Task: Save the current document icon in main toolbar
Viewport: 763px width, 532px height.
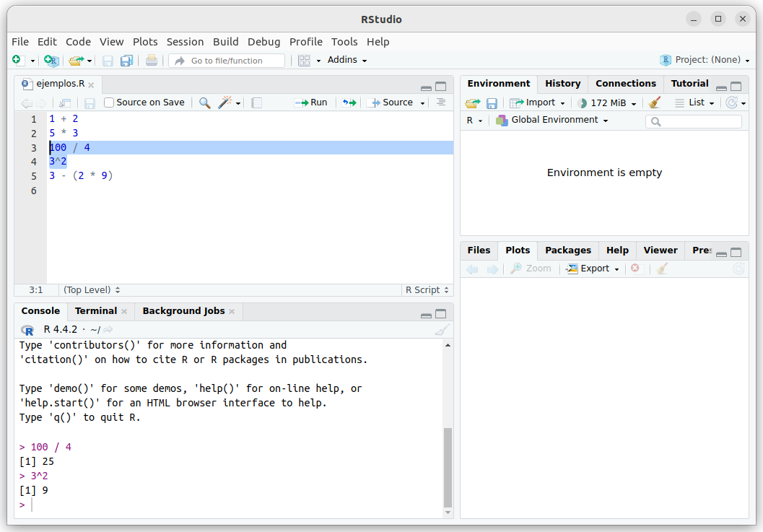Action: pyautogui.click(x=108, y=61)
